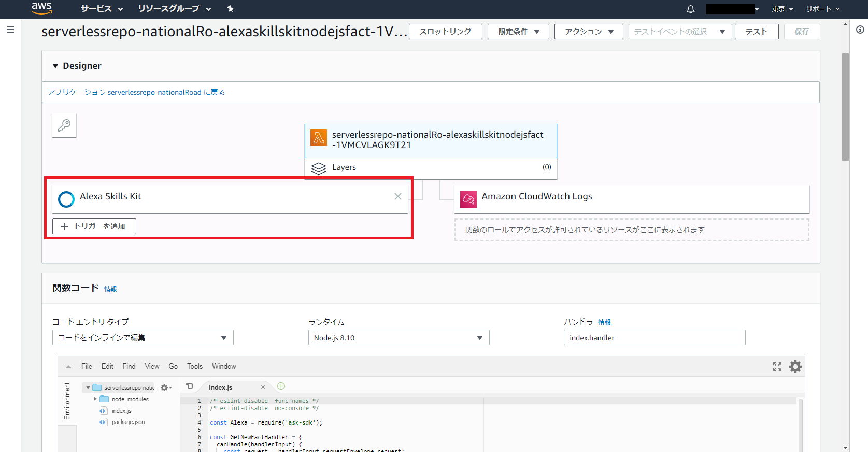The image size is (868, 452).
Task: Toggle fullscreen for the code editor
Action: click(777, 367)
